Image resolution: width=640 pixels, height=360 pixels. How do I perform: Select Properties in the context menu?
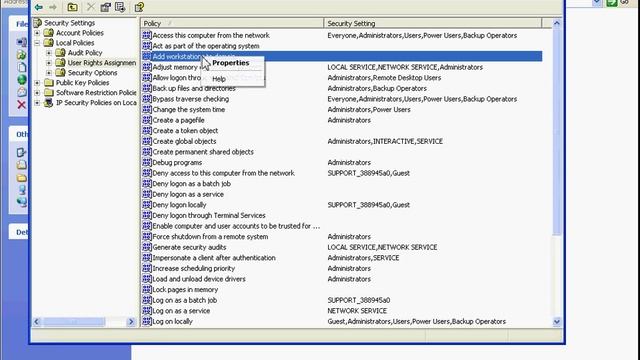(231, 63)
